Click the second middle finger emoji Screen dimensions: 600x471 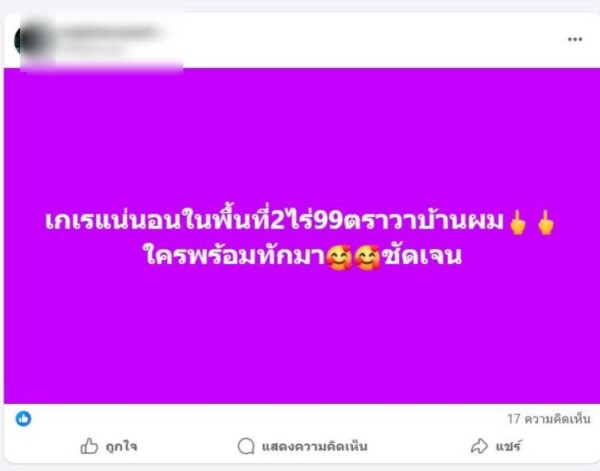(x=546, y=222)
